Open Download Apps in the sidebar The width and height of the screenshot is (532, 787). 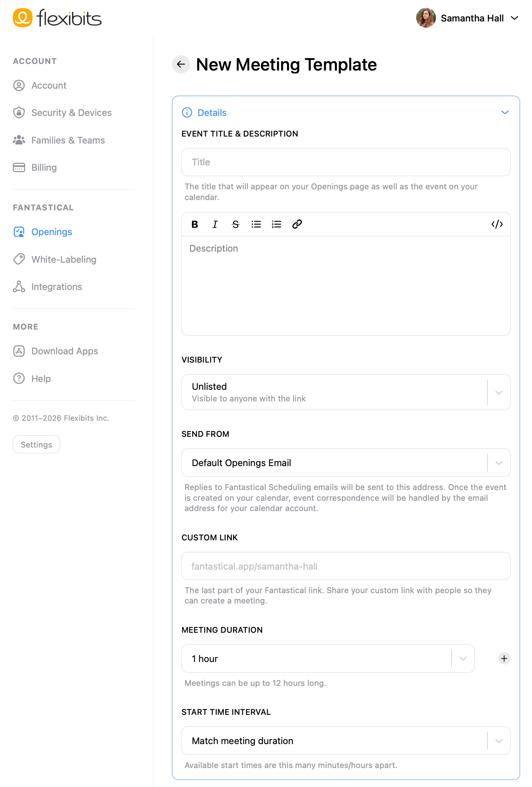pyautogui.click(x=56, y=351)
